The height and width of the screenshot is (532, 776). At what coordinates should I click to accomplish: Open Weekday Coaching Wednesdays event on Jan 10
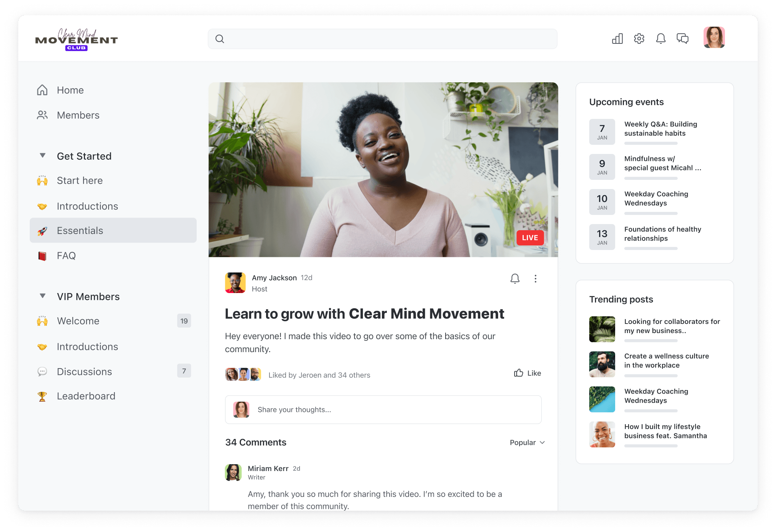[656, 199]
